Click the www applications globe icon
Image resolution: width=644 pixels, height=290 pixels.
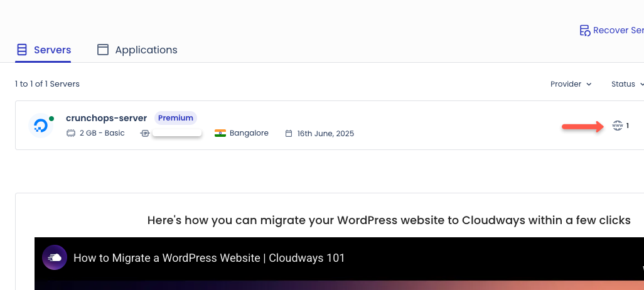pyautogui.click(x=618, y=126)
